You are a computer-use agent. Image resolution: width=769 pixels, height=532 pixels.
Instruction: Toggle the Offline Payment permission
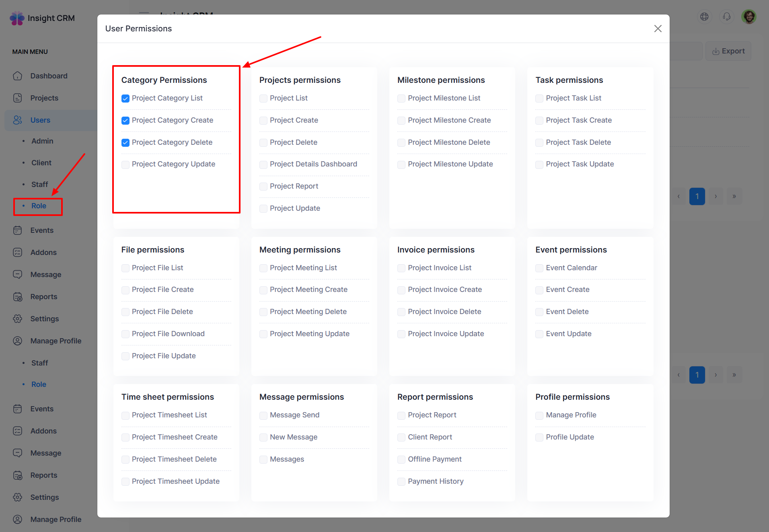[x=401, y=460]
